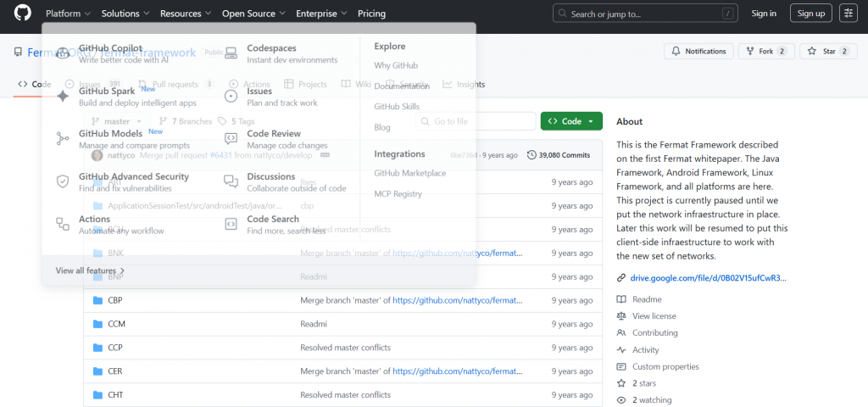The image size is (868, 407).
Task: Click the GitHub Spark sparkle icon
Action: [x=63, y=96]
